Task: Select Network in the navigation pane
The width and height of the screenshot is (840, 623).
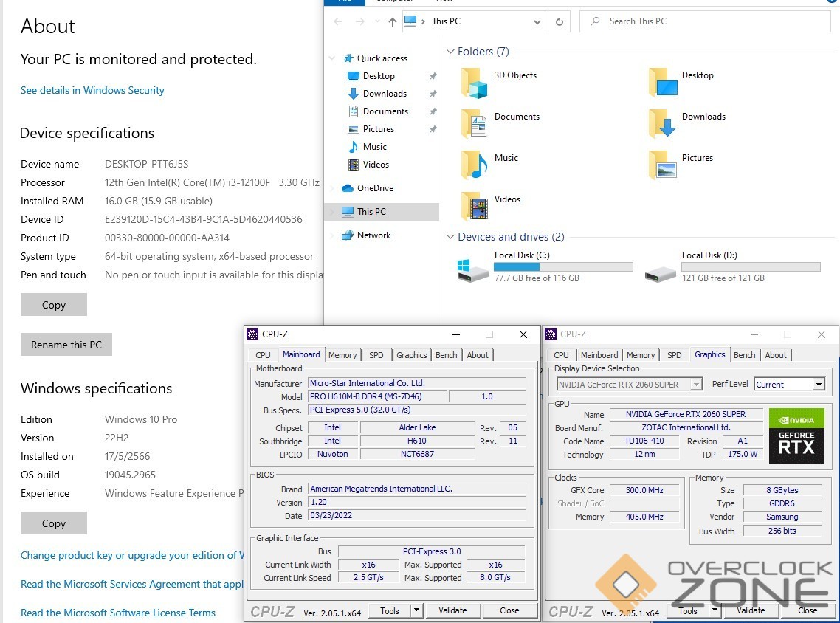Action: [x=373, y=235]
